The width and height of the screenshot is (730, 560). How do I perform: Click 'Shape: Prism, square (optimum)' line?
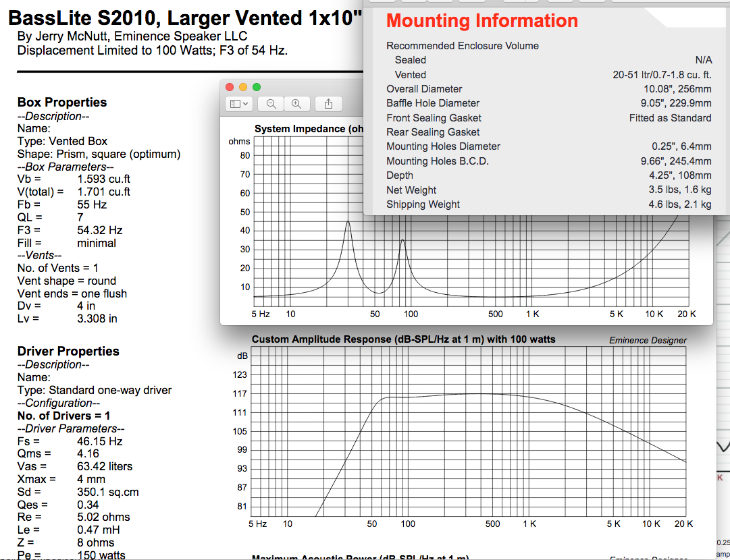[x=99, y=154]
